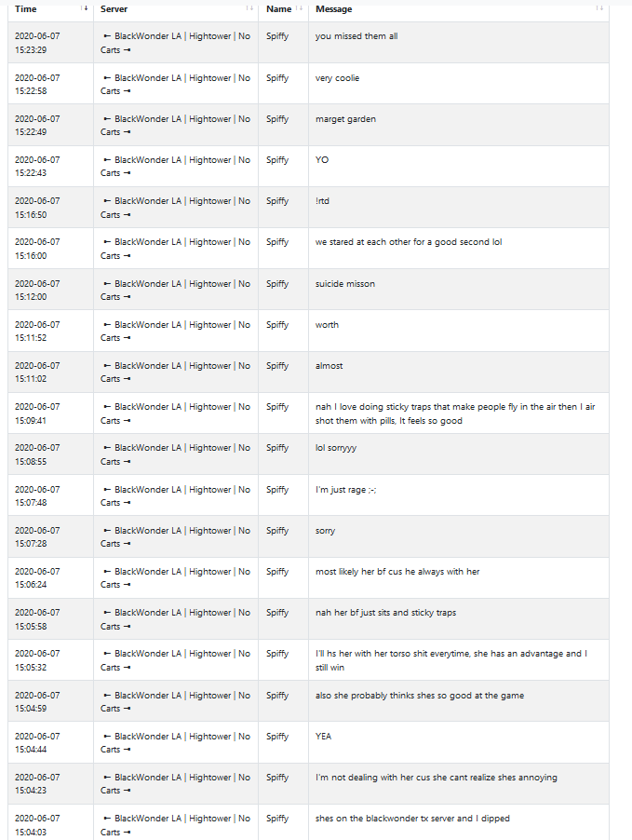Screen dimensions: 632x840
Task: Click the sort arrows in Message column header
Action: click(599, 8)
